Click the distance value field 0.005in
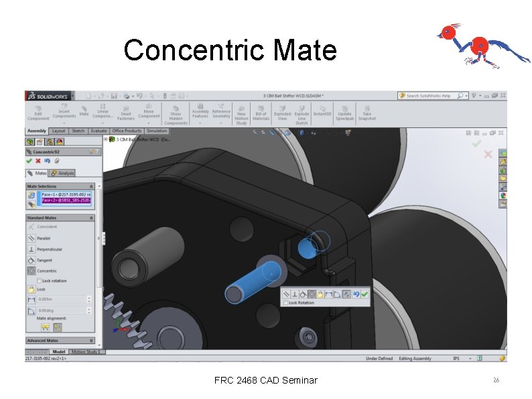532x399 pixels. [61, 299]
